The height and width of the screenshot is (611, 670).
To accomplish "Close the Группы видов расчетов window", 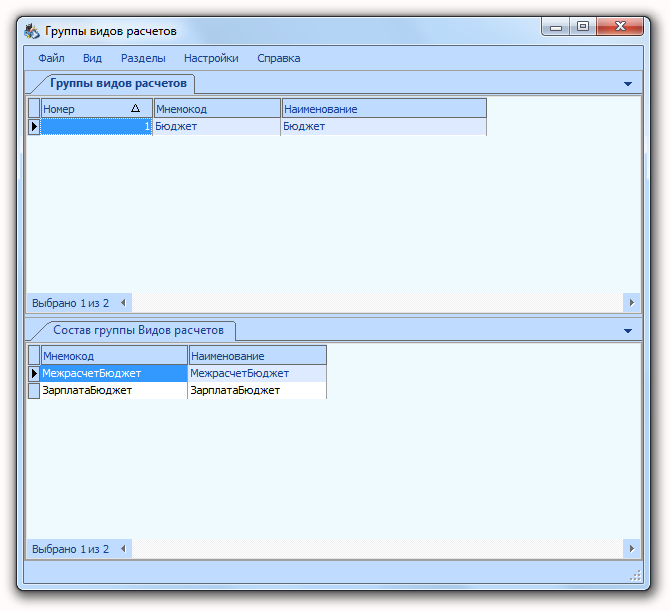I will coord(620,27).
